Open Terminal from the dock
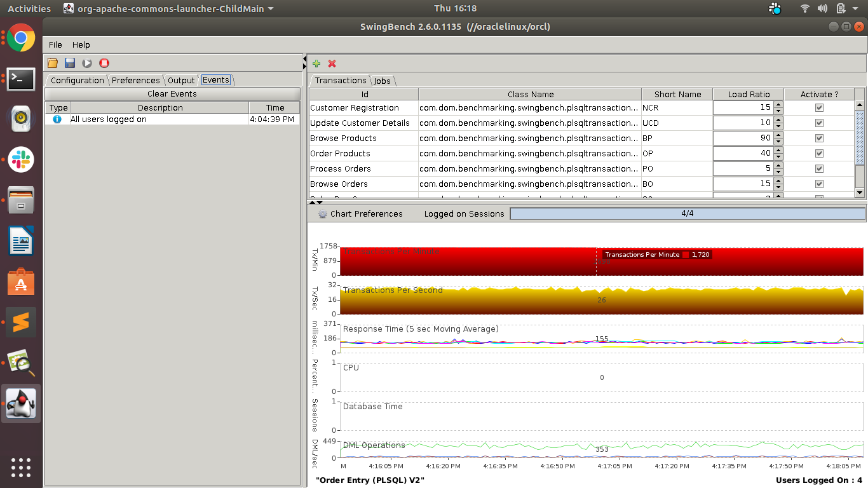Viewport: 868px width, 488px height. click(21, 78)
